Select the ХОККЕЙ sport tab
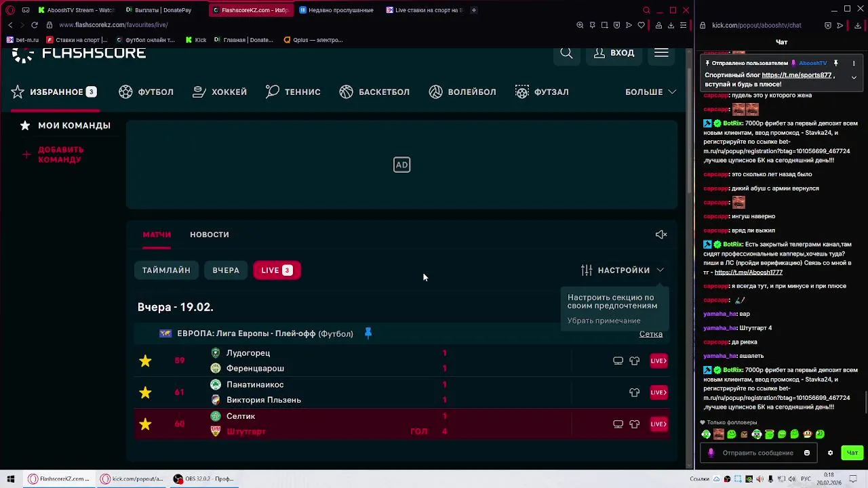 [x=220, y=91]
